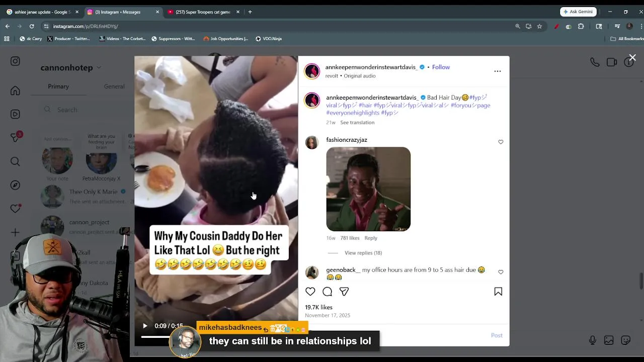644x362 pixels.
Task: Switch to Super Troopers cat game tab
Action: [203, 12]
